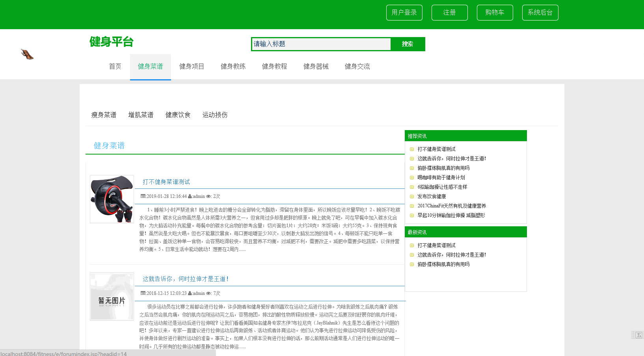Click the calendar icon beside 2018-12-15

click(143, 293)
